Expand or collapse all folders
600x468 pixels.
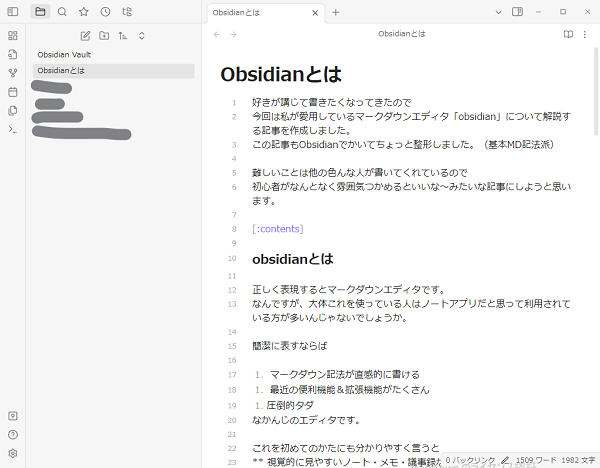tap(141, 36)
